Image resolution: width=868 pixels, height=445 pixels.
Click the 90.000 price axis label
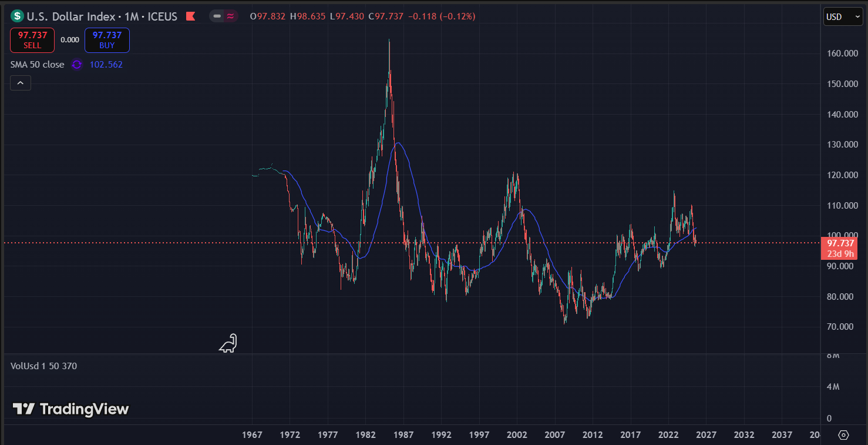point(842,266)
